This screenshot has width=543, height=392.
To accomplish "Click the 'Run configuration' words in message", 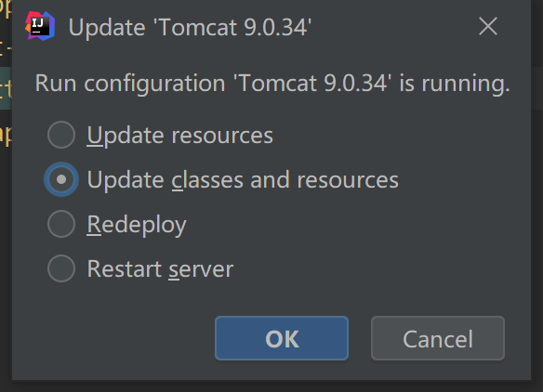I will point(130,84).
